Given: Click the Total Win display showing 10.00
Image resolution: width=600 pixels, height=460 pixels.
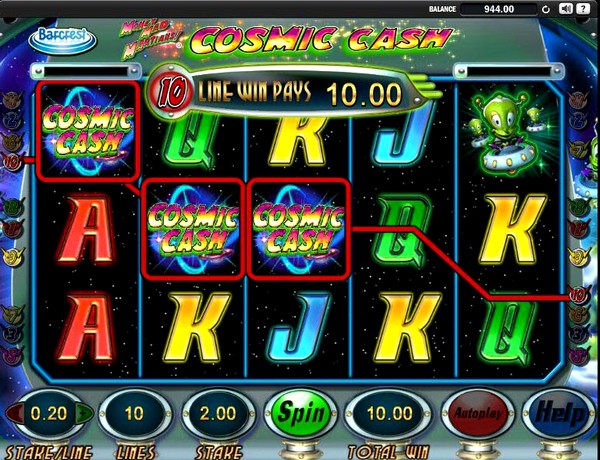Looking at the screenshot, I should coord(389,414).
